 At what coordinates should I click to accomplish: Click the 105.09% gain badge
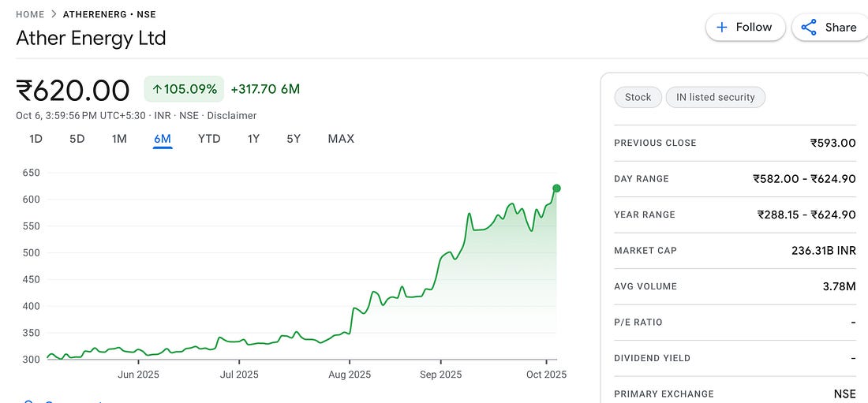pos(184,89)
